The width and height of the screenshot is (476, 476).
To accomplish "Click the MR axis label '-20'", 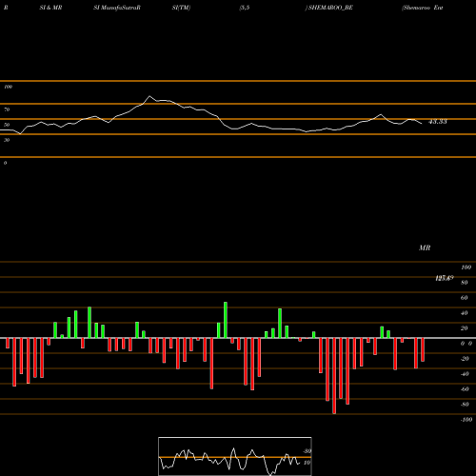I will [x=465, y=359].
